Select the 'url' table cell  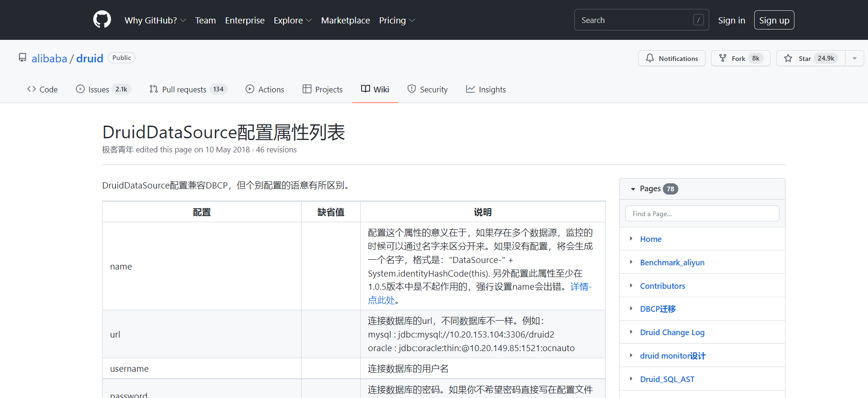click(202, 334)
